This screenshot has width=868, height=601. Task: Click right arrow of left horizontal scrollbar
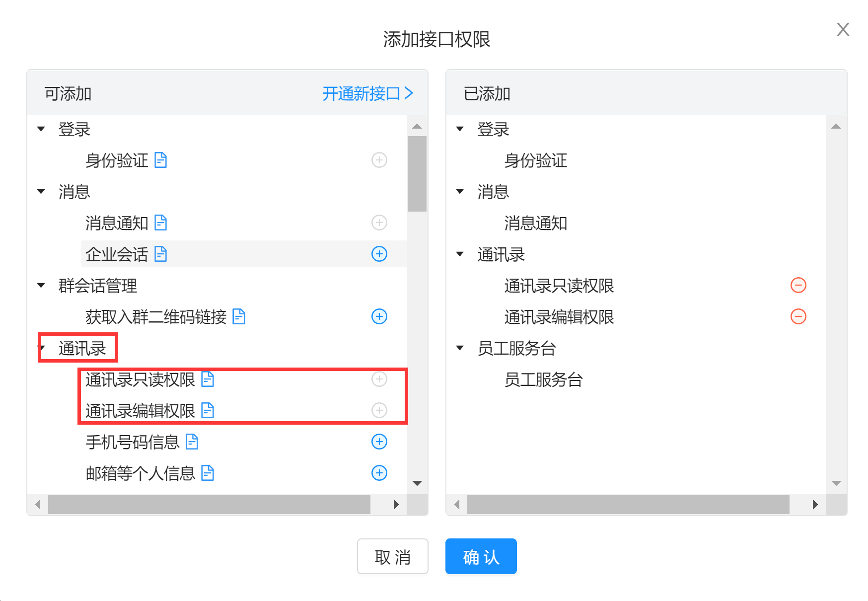tap(396, 505)
